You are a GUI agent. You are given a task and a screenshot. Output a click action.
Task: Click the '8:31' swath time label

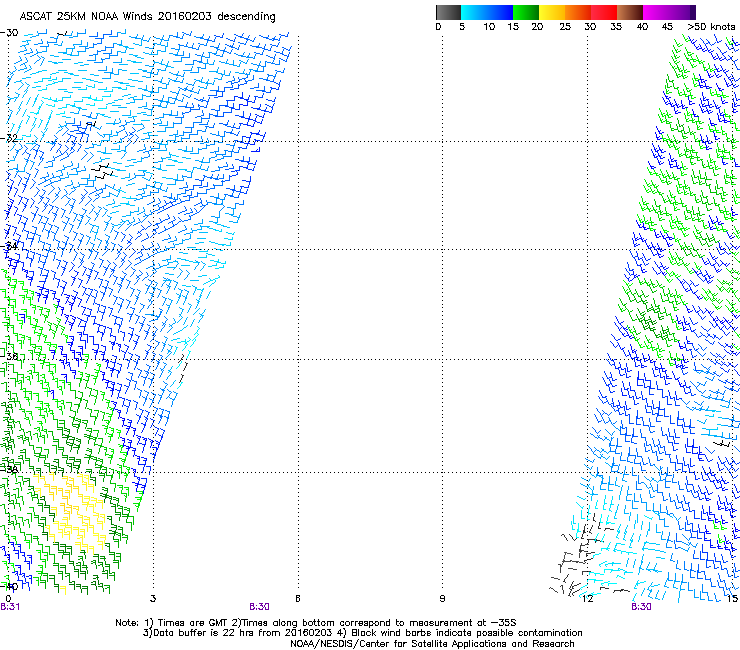point(10,607)
